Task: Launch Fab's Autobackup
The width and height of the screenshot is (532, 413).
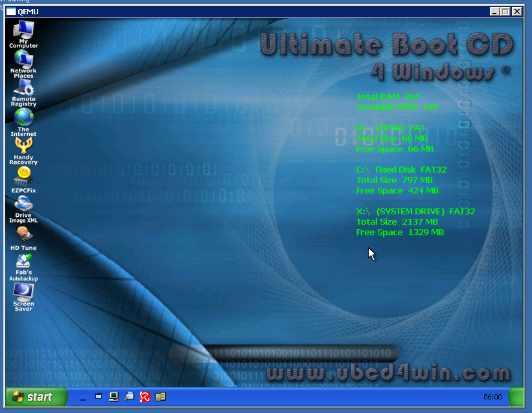Action: coord(23,267)
